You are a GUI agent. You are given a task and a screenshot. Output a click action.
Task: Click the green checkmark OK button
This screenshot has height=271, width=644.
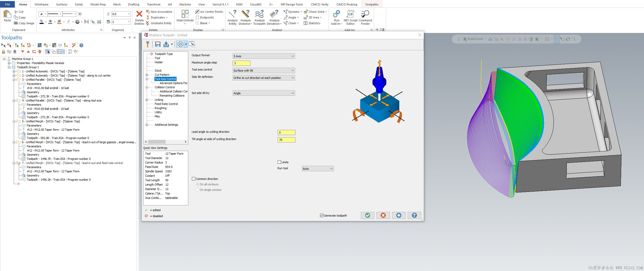pyautogui.click(x=367, y=215)
